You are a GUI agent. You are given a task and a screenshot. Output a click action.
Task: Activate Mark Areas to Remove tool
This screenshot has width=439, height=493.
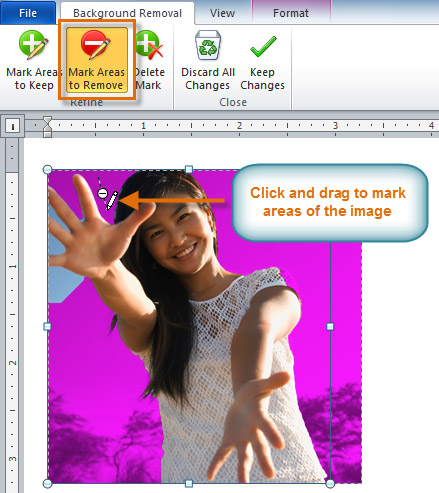click(x=97, y=60)
